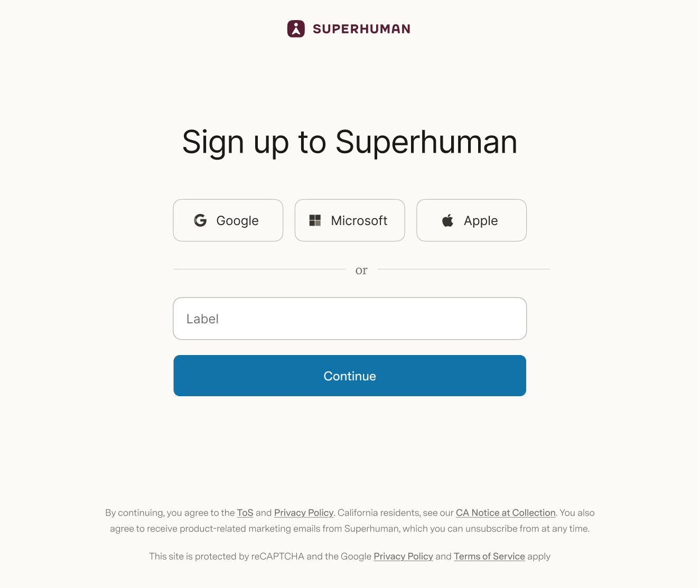Click the Microsoft logo icon
The width and height of the screenshot is (700, 588).
[315, 220]
